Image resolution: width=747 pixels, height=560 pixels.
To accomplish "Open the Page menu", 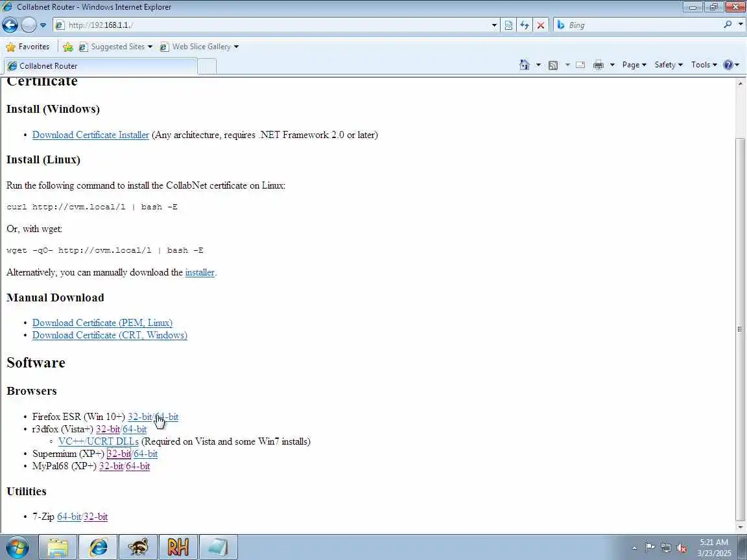I will point(634,65).
